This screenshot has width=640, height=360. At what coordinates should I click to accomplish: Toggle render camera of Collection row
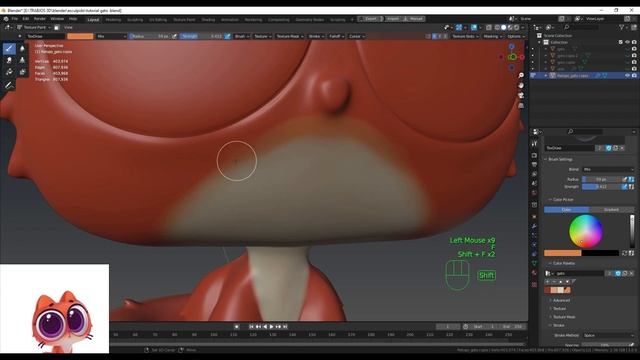pyautogui.click(x=634, y=42)
